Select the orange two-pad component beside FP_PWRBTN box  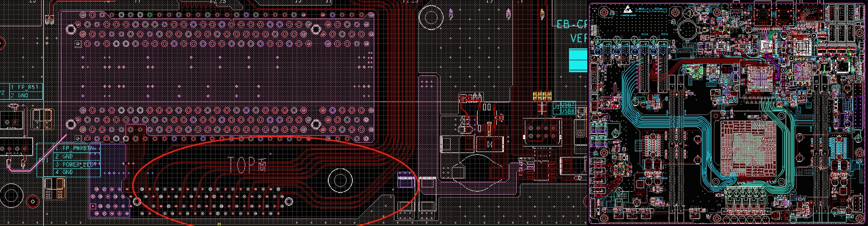[54, 188]
